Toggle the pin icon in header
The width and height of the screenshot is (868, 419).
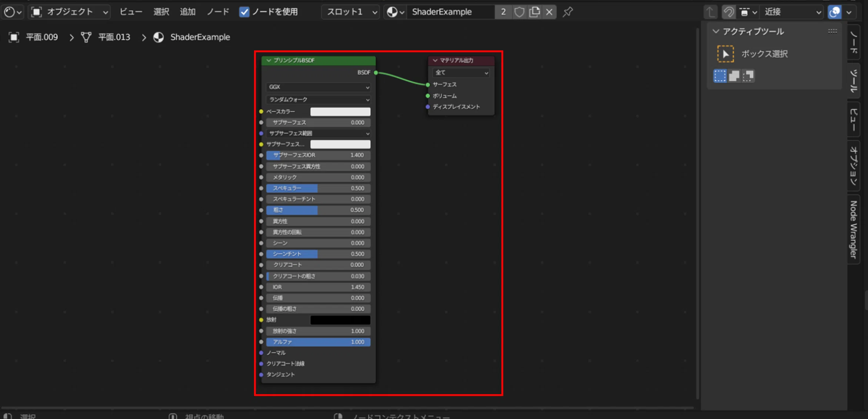568,12
